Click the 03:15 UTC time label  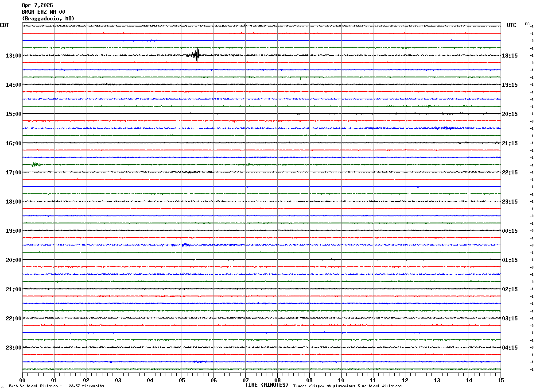(510, 319)
